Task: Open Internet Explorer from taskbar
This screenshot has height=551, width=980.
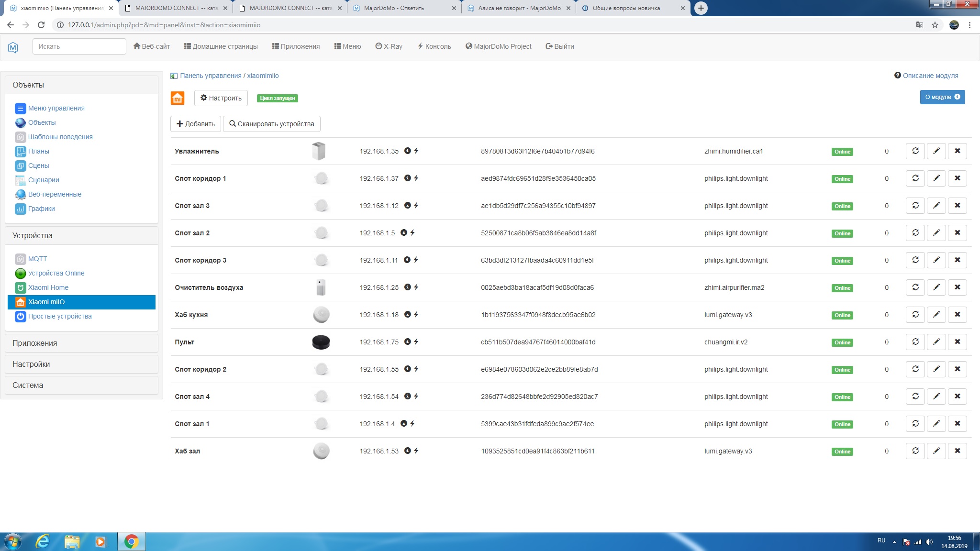Action: [43, 541]
